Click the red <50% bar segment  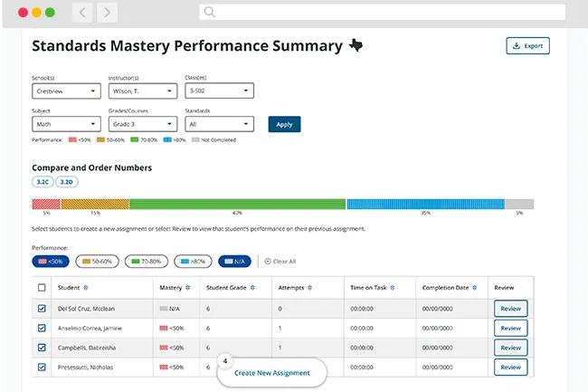[x=46, y=204]
